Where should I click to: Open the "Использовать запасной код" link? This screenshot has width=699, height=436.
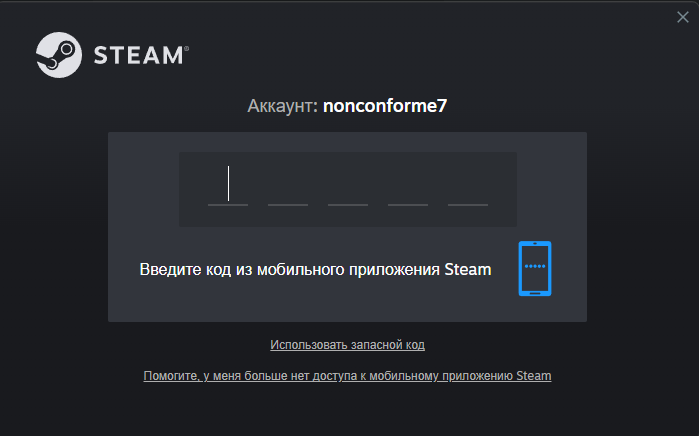[347, 345]
